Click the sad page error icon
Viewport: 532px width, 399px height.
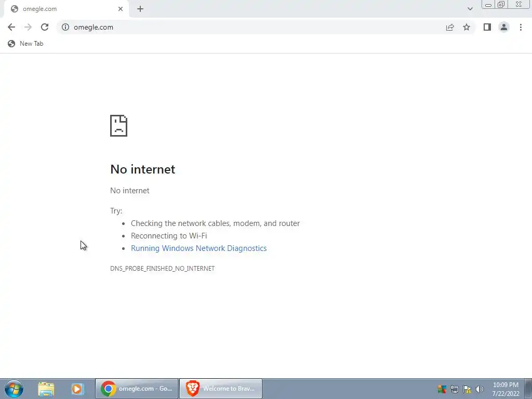[x=119, y=126]
